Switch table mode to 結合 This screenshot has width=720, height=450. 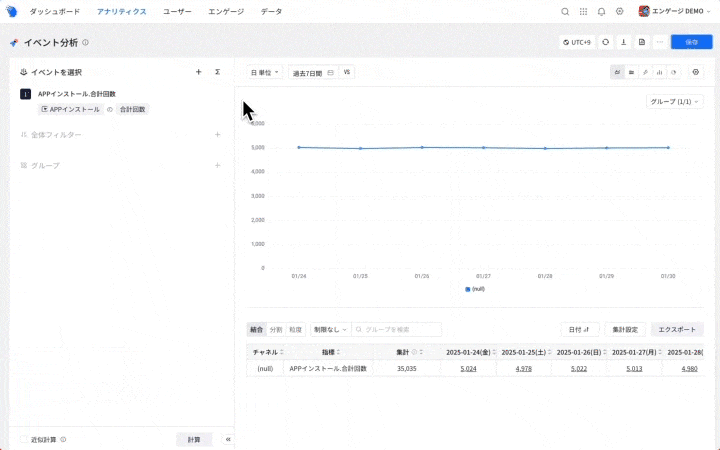257,330
